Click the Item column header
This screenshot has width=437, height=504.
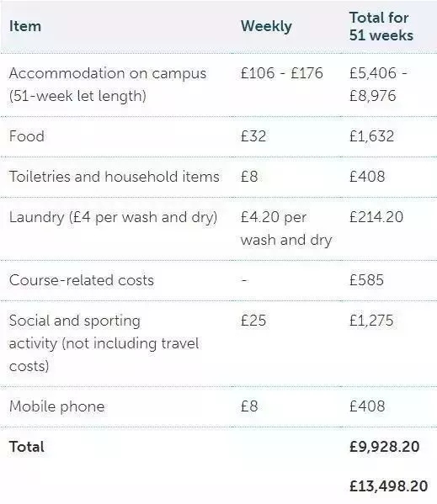(25, 26)
